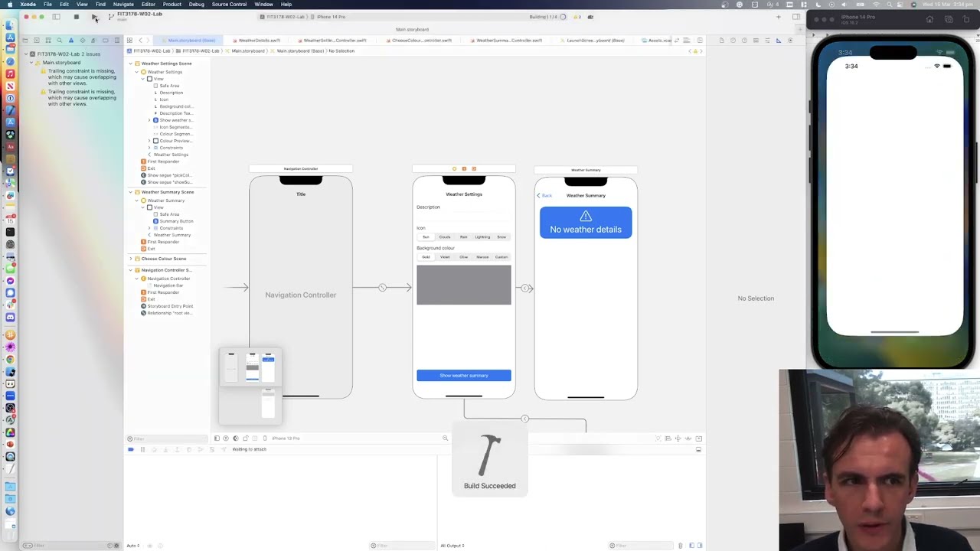Toggle the inspectors panel on the right
This screenshot has height=551, width=980.
796,17
